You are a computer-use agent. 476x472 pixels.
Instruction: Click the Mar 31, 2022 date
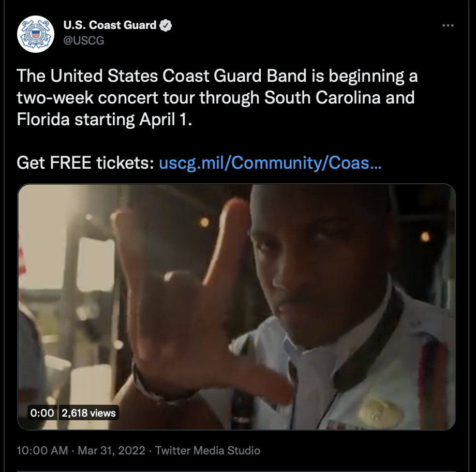click(111, 450)
